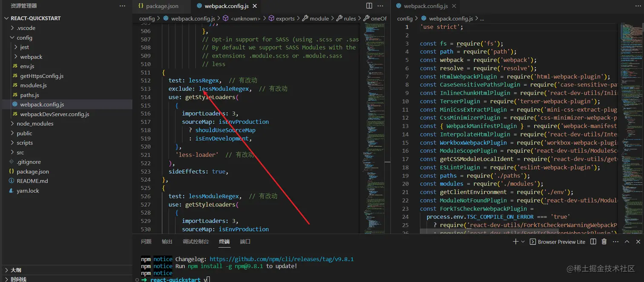Open the 端口 ports tab
This screenshot has width=644, height=282.
pyautogui.click(x=245, y=241)
